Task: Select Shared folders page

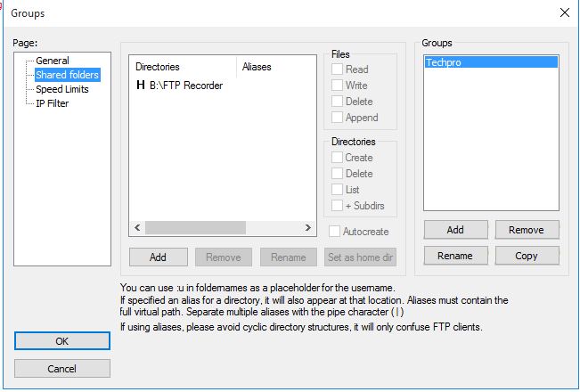Action: (68, 75)
